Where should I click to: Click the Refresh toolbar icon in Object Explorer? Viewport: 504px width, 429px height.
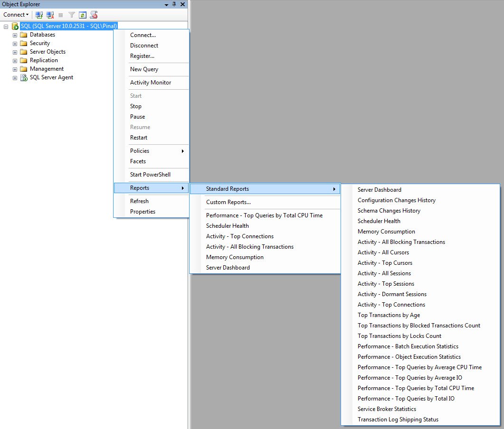(83, 15)
